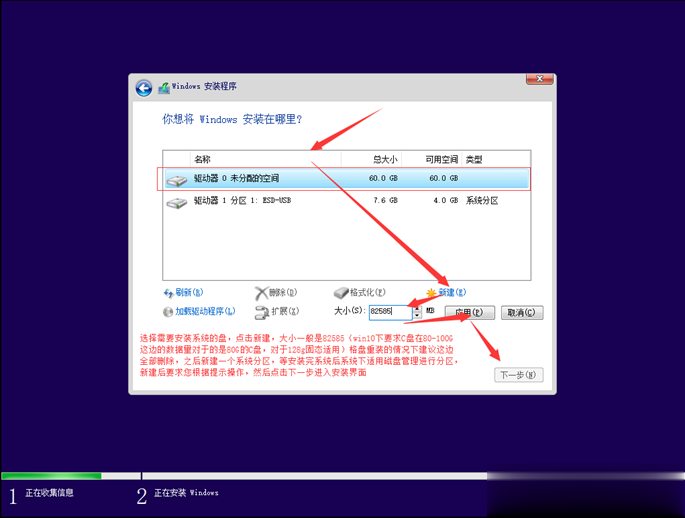Click the 类型 column header
685x518 pixels.
[x=475, y=159]
